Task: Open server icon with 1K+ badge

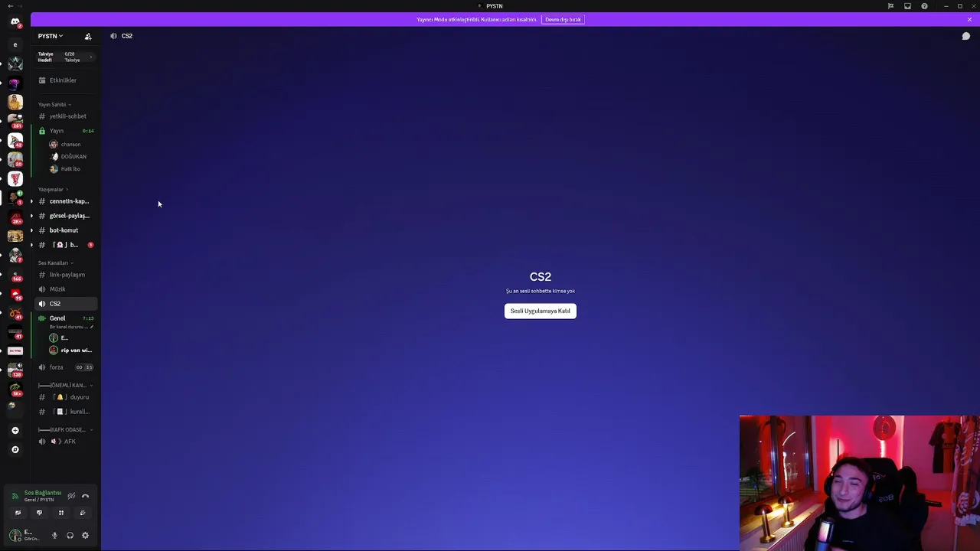Action: pyautogui.click(x=15, y=390)
